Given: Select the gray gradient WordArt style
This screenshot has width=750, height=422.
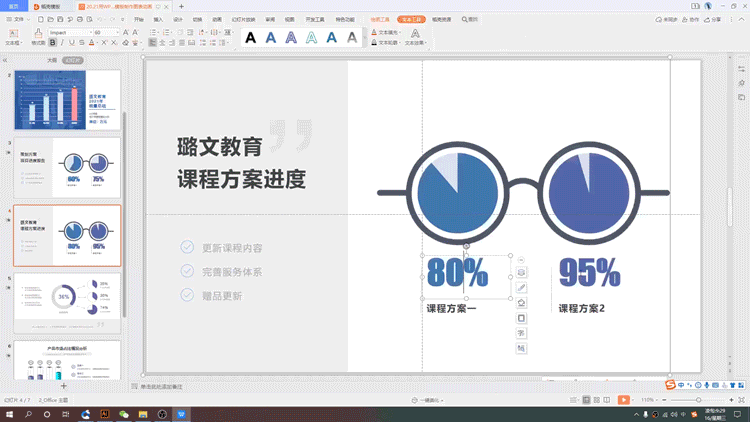Looking at the screenshot, I should pos(352,37).
